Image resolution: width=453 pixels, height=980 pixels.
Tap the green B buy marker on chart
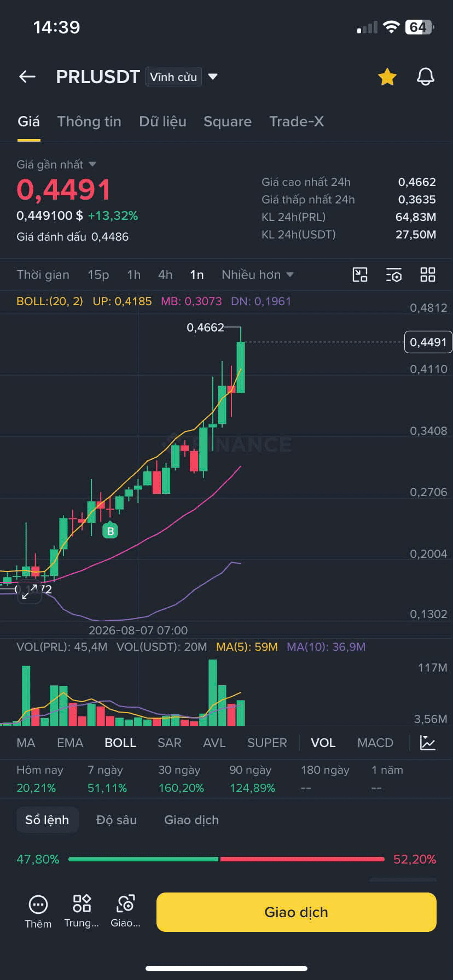111,530
